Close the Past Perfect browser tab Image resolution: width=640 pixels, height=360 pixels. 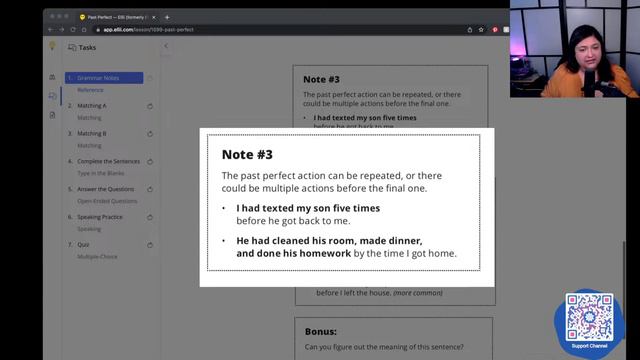153,17
